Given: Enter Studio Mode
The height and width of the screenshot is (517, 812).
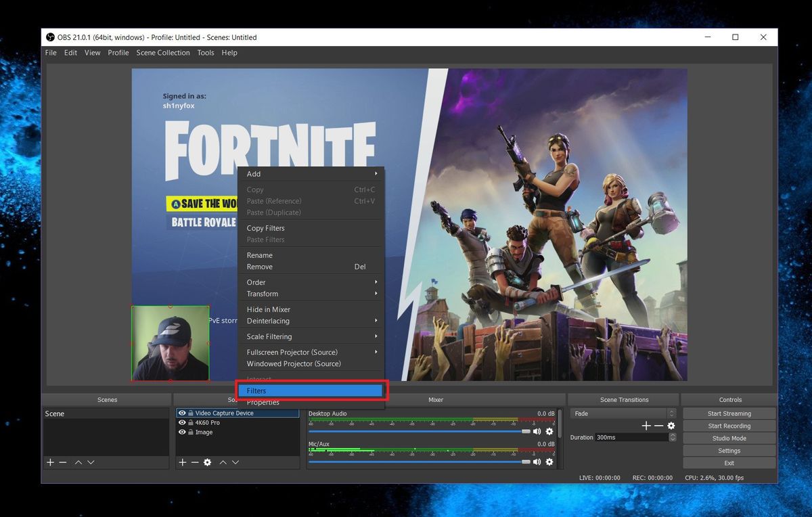Looking at the screenshot, I should (x=729, y=438).
